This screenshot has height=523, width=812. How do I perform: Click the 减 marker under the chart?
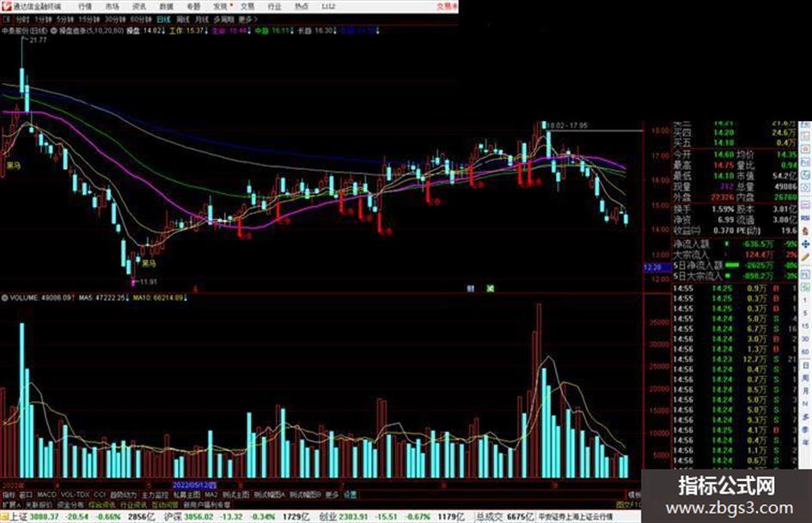[490, 289]
